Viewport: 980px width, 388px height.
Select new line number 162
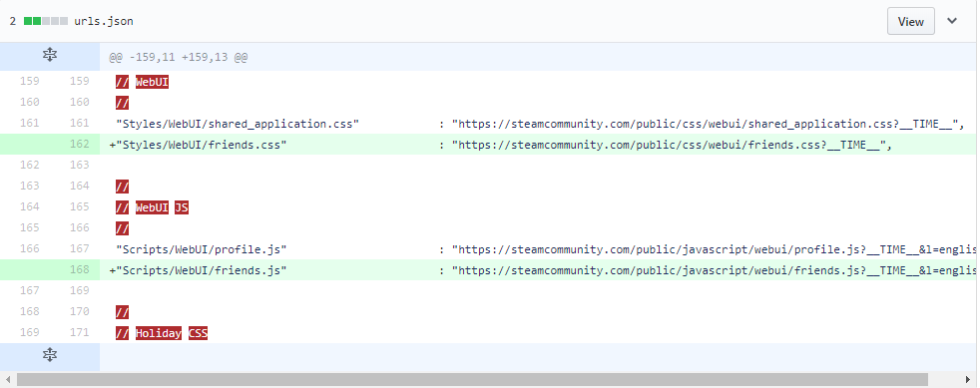80,145
